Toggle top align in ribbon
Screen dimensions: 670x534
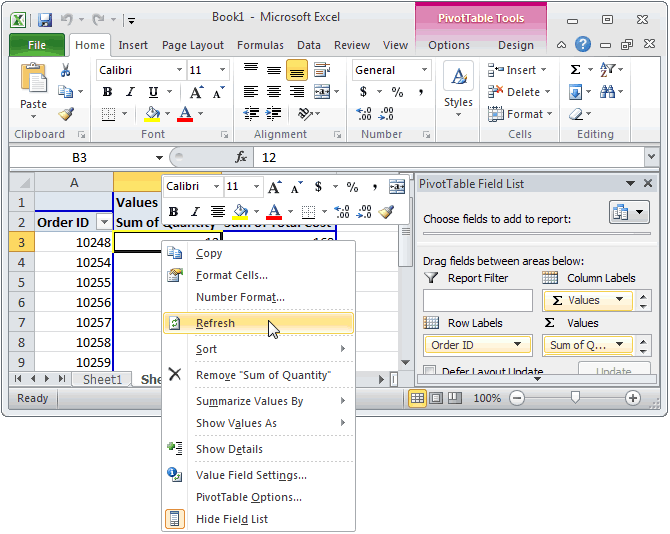(x=251, y=70)
